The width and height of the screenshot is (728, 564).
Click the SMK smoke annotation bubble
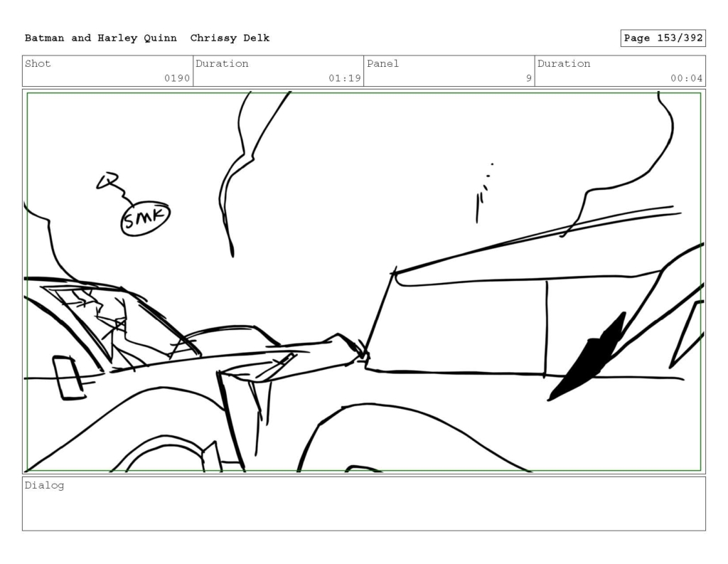145,218
